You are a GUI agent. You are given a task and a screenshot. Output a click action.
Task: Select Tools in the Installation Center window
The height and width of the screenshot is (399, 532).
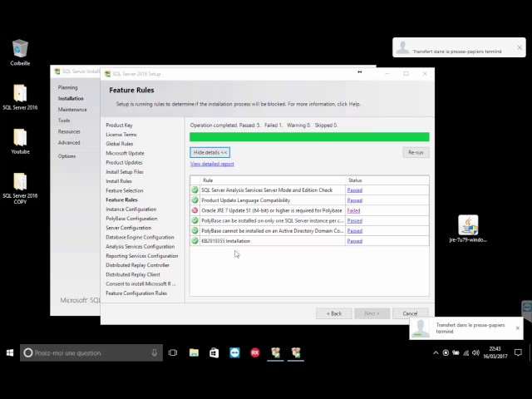click(64, 121)
